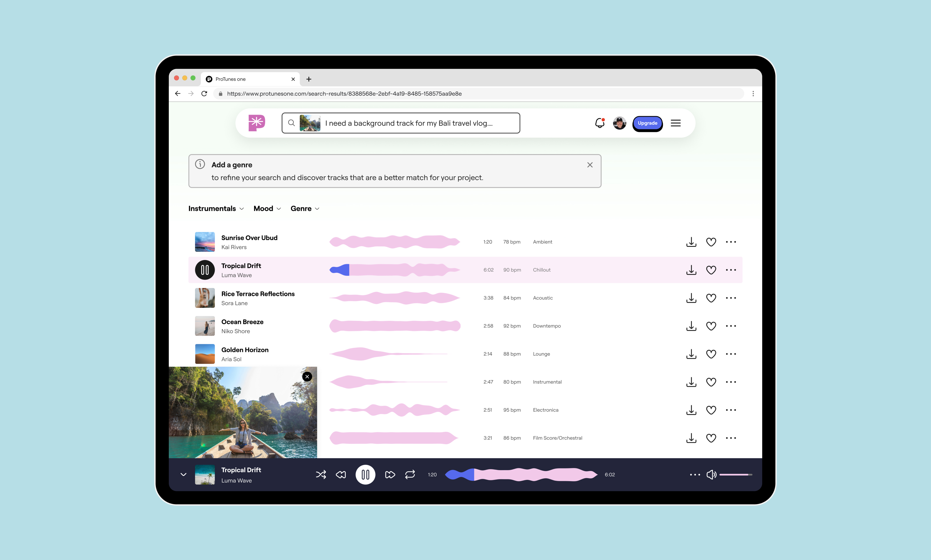Download the Sunrise Over Ubud track

(x=691, y=242)
